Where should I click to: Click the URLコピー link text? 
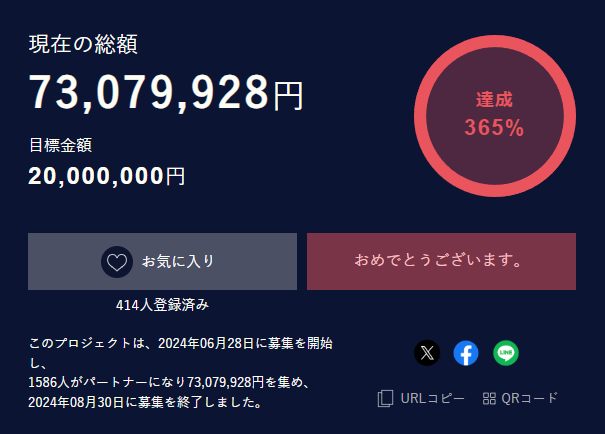click(x=432, y=398)
